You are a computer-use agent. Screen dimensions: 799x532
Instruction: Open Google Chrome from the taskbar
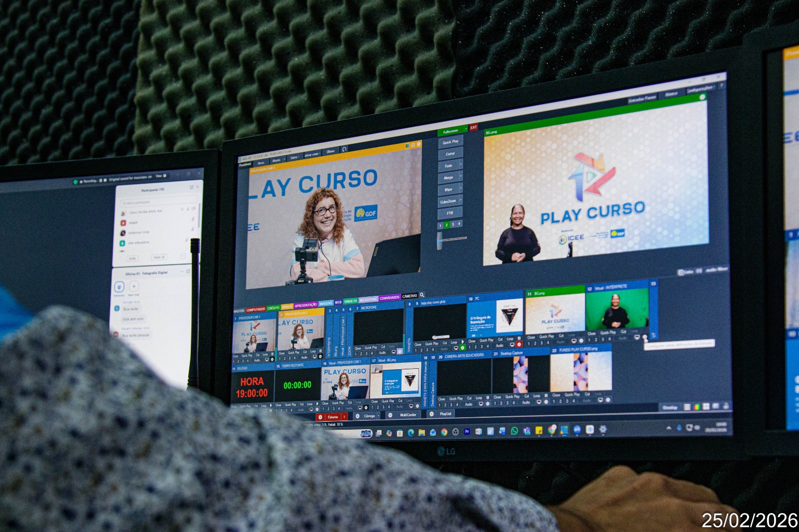point(444,432)
